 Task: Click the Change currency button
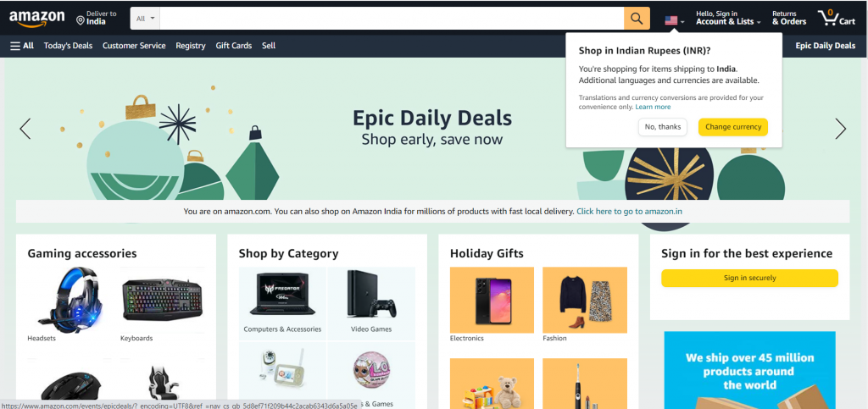pos(733,127)
